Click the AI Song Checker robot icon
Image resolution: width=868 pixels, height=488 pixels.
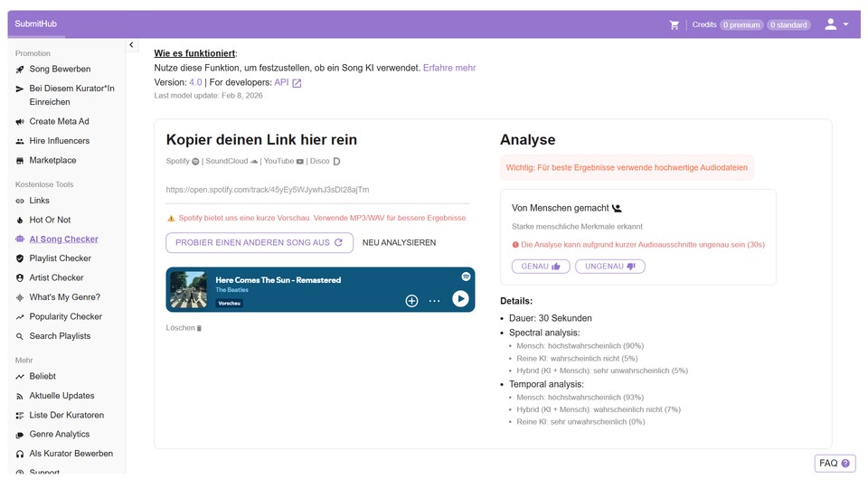coord(20,239)
